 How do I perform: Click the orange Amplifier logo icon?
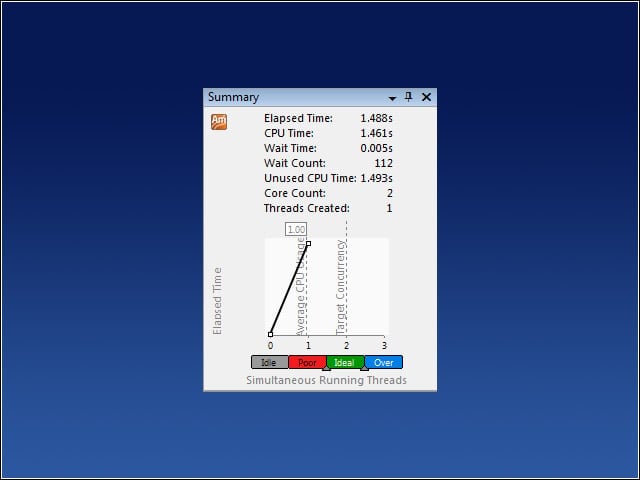point(219,122)
